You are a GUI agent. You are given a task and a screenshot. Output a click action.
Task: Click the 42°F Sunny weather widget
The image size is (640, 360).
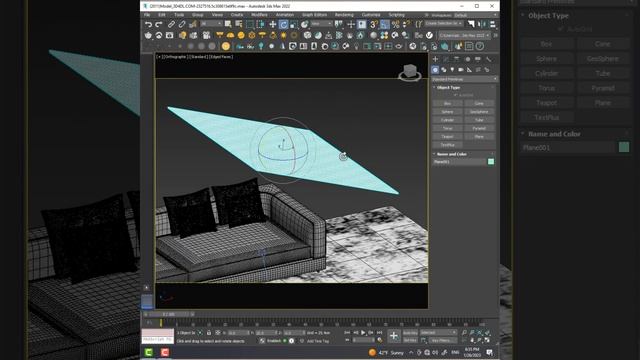coord(387,353)
